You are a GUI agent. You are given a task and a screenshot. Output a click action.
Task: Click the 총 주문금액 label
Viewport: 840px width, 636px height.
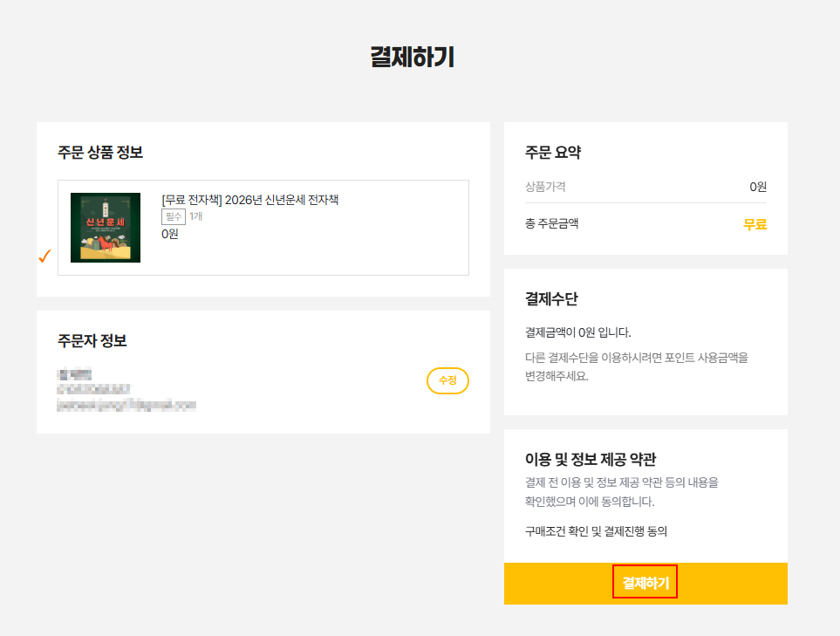pos(551,223)
